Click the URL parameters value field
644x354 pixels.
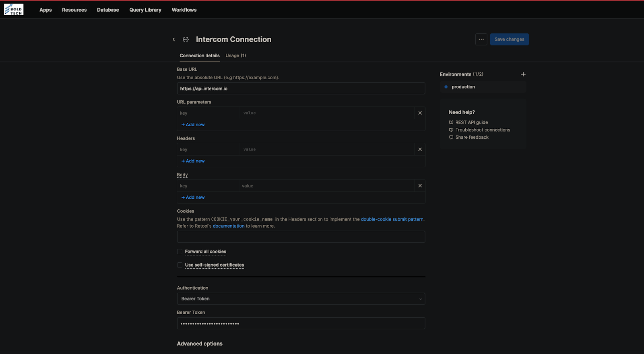pyautogui.click(x=327, y=113)
